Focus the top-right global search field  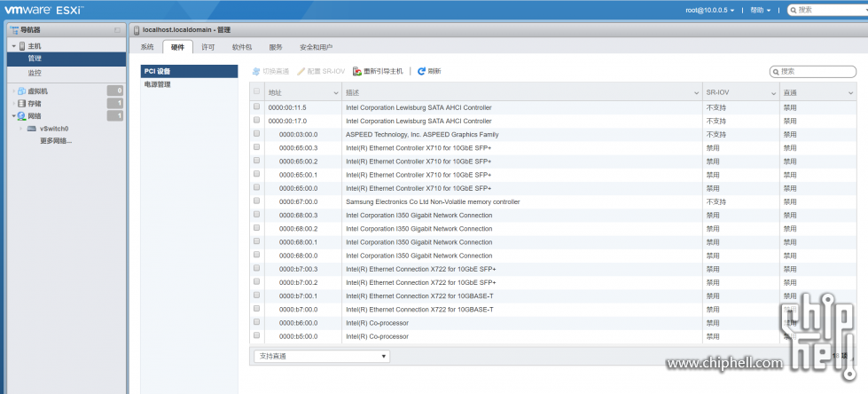(827, 10)
